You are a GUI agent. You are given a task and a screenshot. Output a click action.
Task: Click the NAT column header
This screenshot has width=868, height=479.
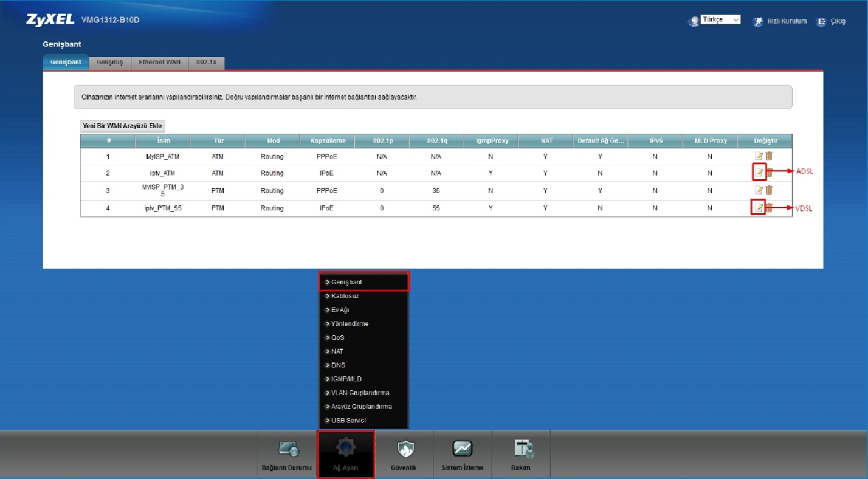[x=546, y=141]
